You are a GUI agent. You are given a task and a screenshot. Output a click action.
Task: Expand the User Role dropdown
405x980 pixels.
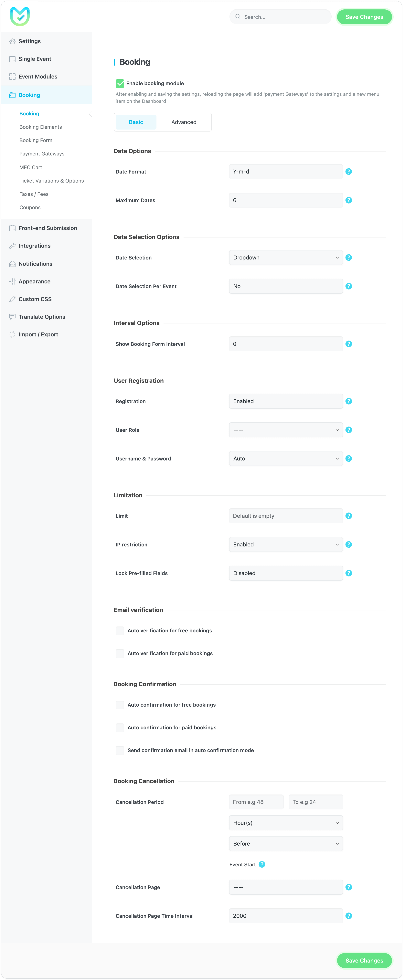[x=285, y=430]
